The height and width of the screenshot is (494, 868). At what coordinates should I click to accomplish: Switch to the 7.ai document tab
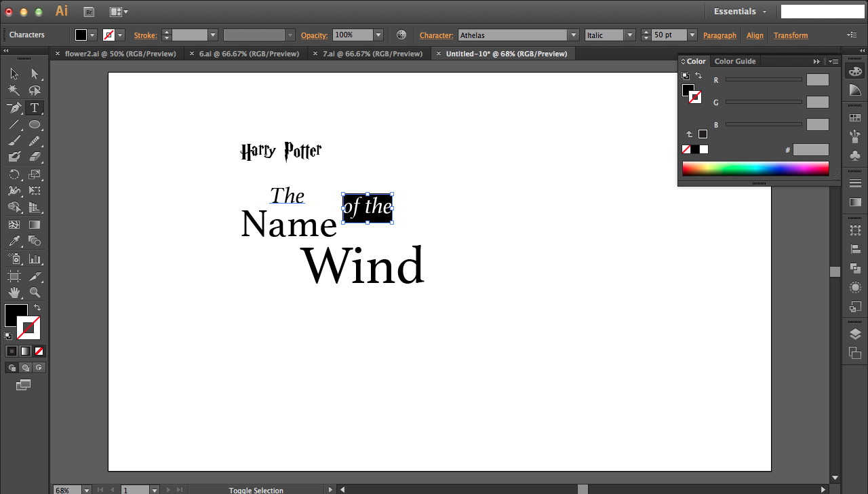point(372,54)
